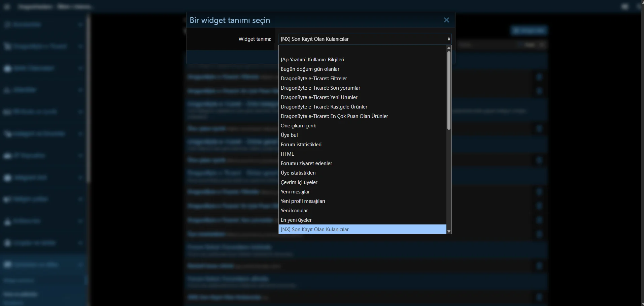
Task: Click the widget list scrollbar thumb
Action: click(449, 90)
